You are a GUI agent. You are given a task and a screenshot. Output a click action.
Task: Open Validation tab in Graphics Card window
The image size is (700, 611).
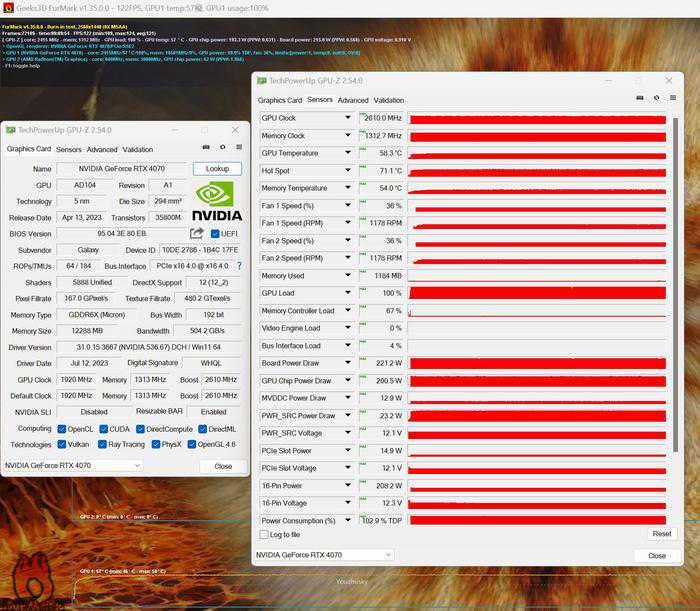click(x=138, y=149)
